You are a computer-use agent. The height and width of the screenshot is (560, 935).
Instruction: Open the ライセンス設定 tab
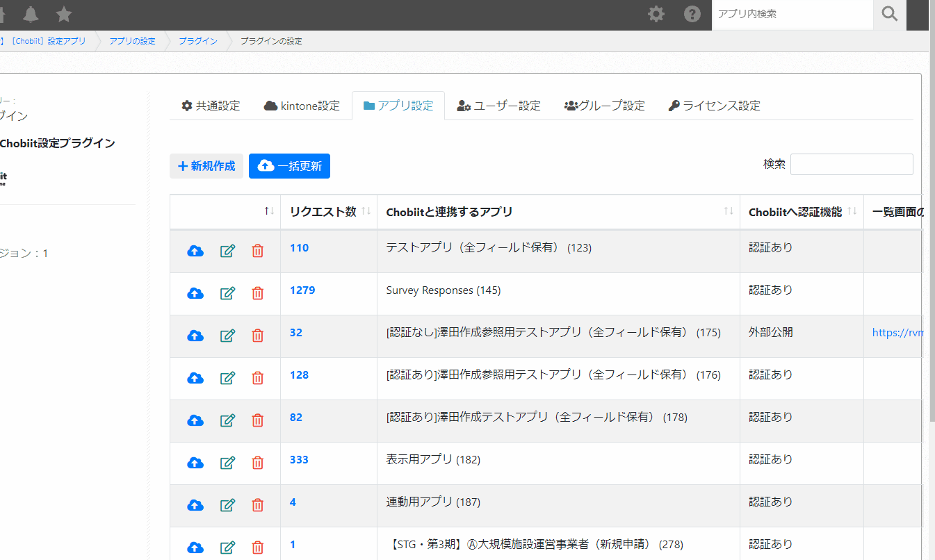[714, 106]
